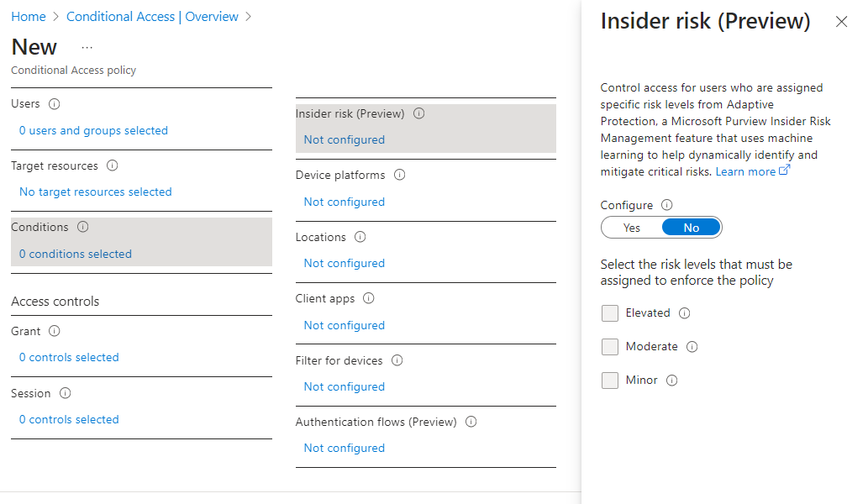Image resolution: width=868 pixels, height=504 pixels.
Task: Close the Insider risk panel
Action: click(x=841, y=22)
